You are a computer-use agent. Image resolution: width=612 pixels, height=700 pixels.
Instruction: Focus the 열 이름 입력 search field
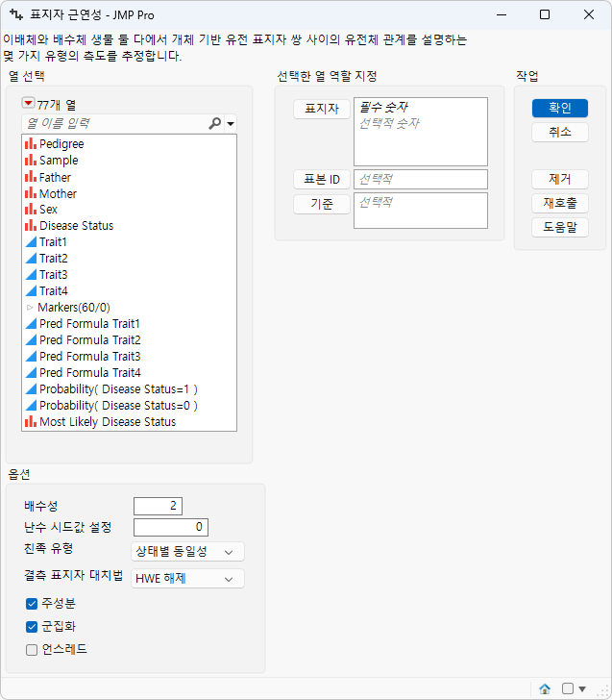click(115, 123)
